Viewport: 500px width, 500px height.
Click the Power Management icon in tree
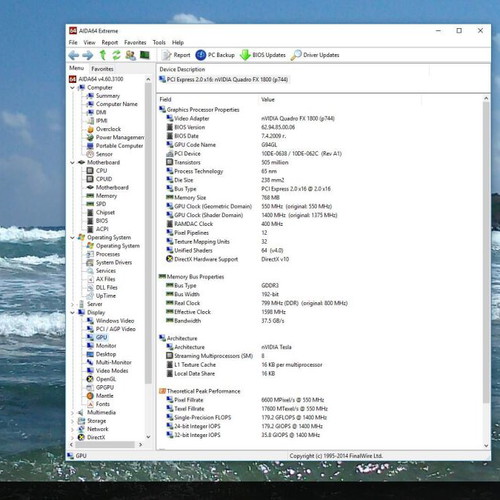90,137
